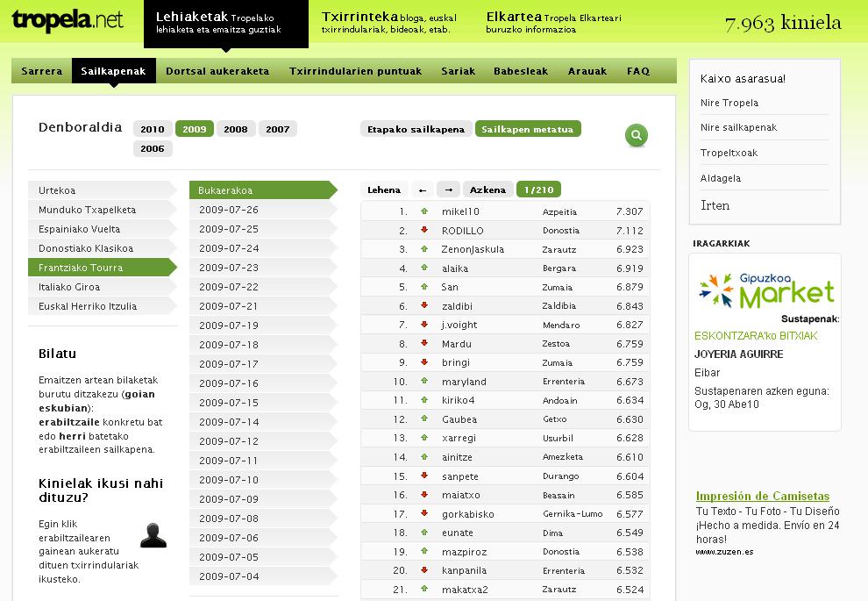Select Sailkapen metatua view
The width and height of the screenshot is (868, 601).
click(528, 129)
